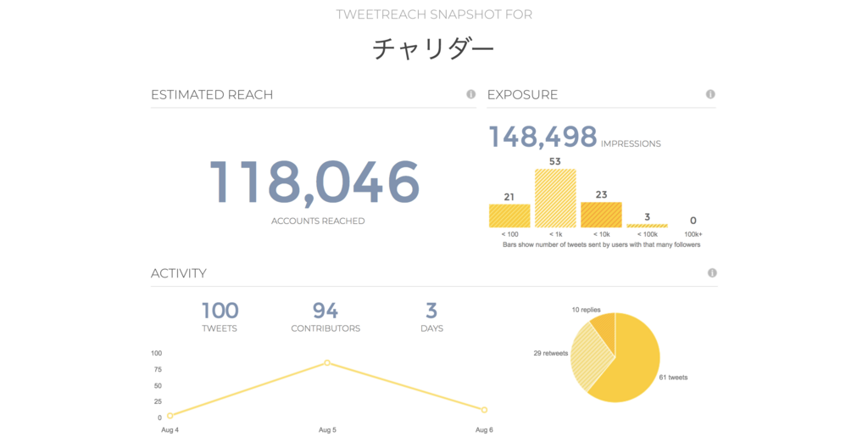Viewport: 868px width, 437px height.
Task: Select the under-10k followers bar labeled 23
Action: [x=601, y=215]
